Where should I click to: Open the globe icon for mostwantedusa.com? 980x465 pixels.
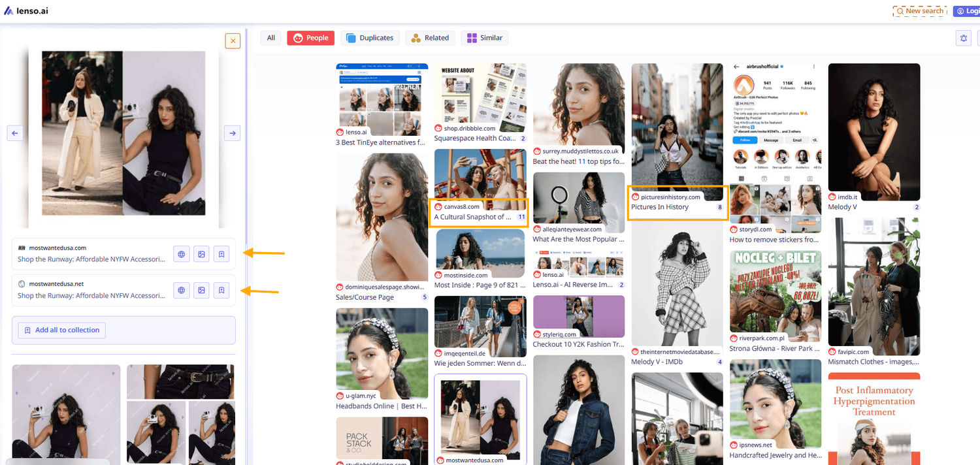pyautogui.click(x=181, y=253)
